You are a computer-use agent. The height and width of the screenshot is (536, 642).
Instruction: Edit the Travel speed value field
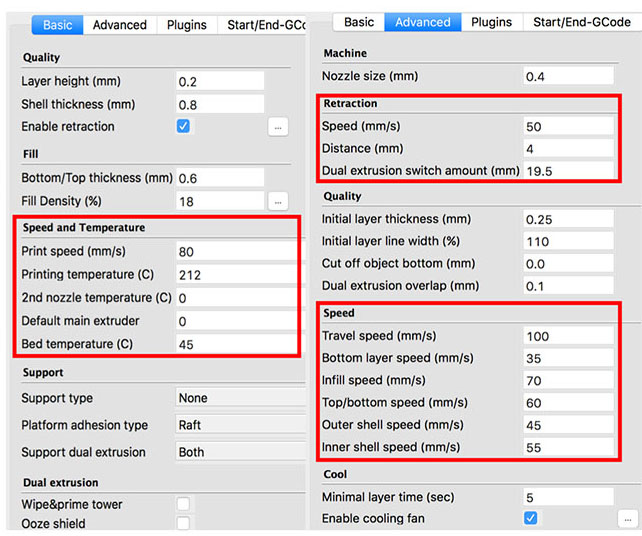point(568,336)
